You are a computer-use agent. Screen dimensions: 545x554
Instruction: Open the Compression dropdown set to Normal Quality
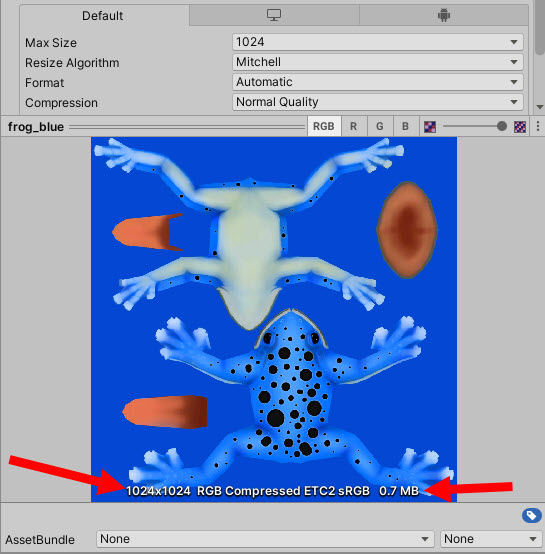pos(378,102)
